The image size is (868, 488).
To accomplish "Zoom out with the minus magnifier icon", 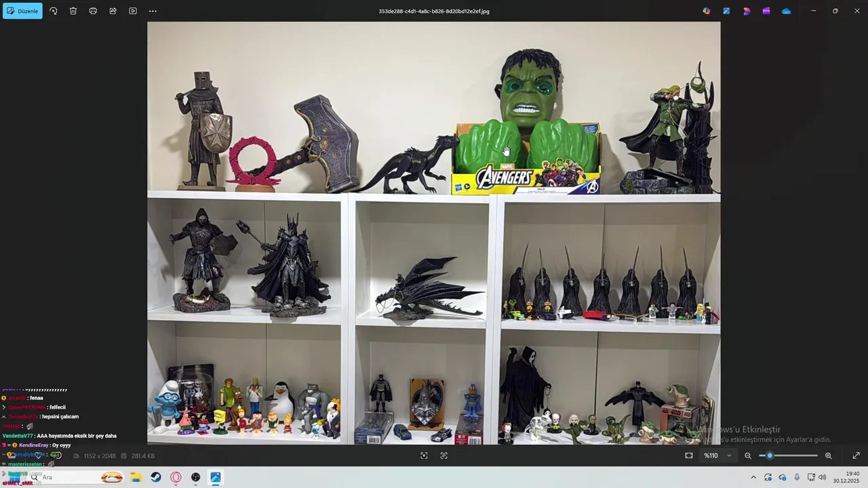I will tap(748, 455).
